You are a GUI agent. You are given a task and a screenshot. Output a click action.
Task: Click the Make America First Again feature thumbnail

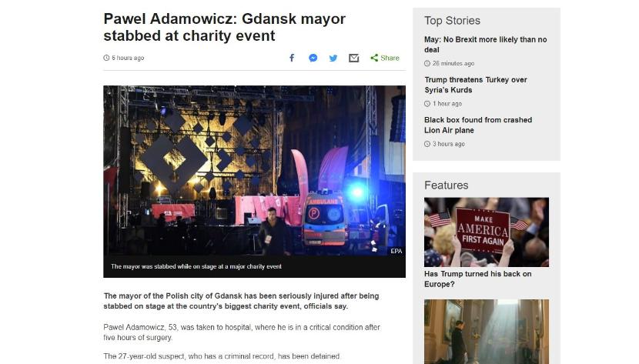pyautogui.click(x=486, y=232)
